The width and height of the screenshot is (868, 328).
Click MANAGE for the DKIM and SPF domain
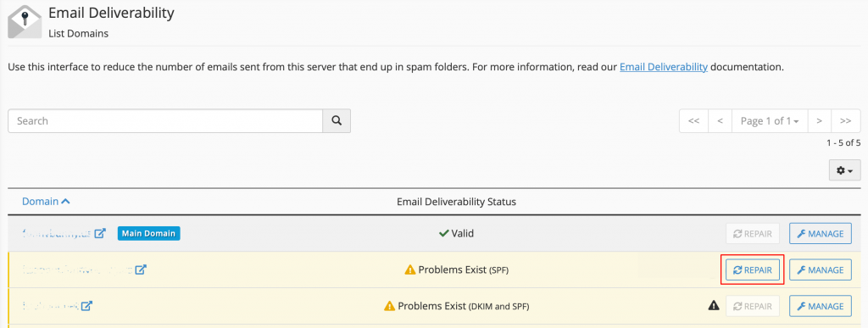pyautogui.click(x=821, y=306)
